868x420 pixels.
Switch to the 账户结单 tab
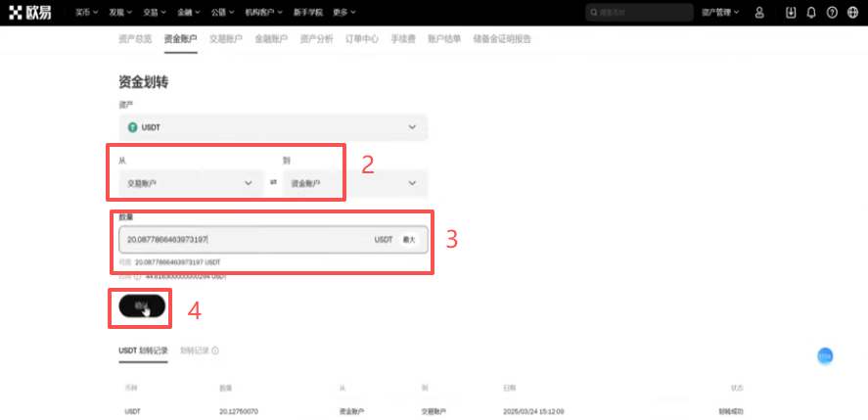[x=444, y=39]
